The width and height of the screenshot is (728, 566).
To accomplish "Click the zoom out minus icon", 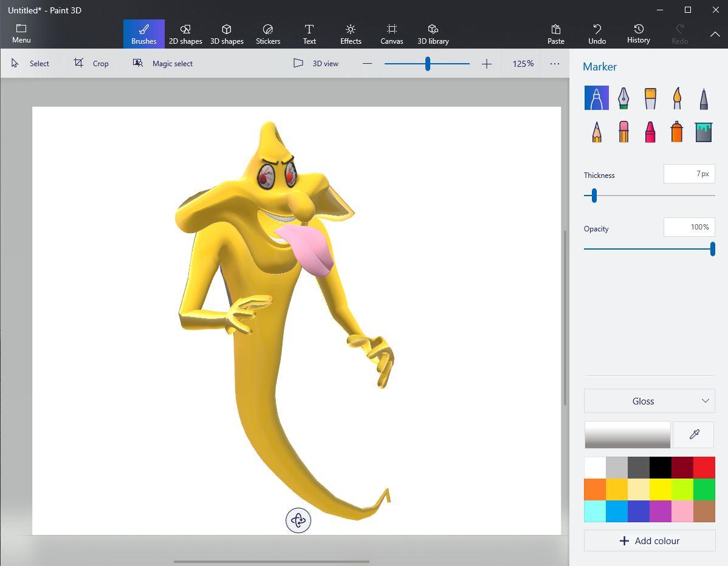I will pos(367,64).
